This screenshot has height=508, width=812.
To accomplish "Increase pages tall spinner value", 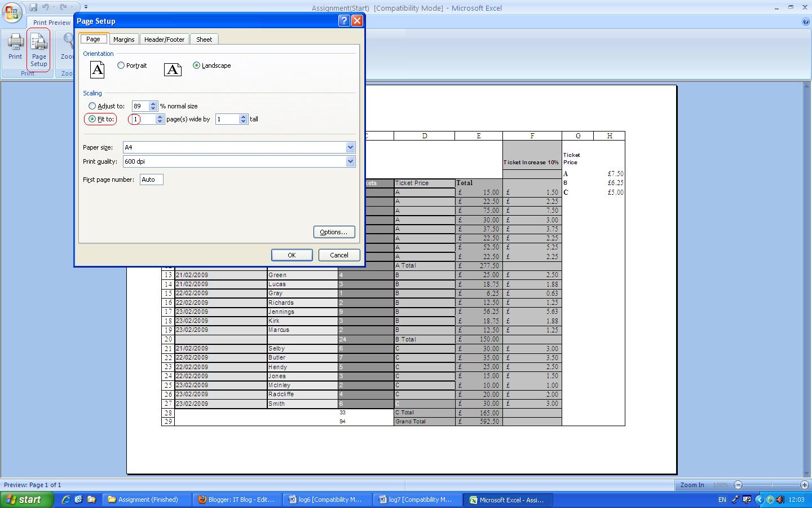I will coord(244,117).
